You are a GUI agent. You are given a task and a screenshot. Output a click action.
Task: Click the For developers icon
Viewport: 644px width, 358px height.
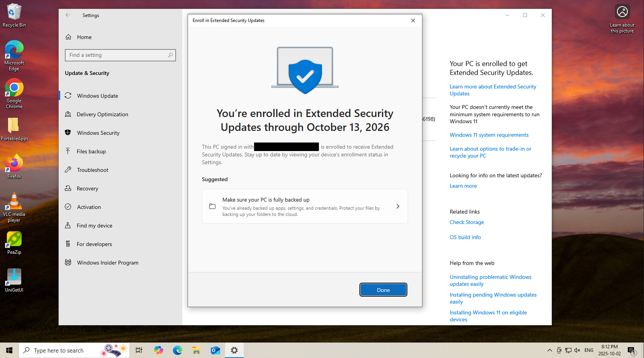click(68, 244)
